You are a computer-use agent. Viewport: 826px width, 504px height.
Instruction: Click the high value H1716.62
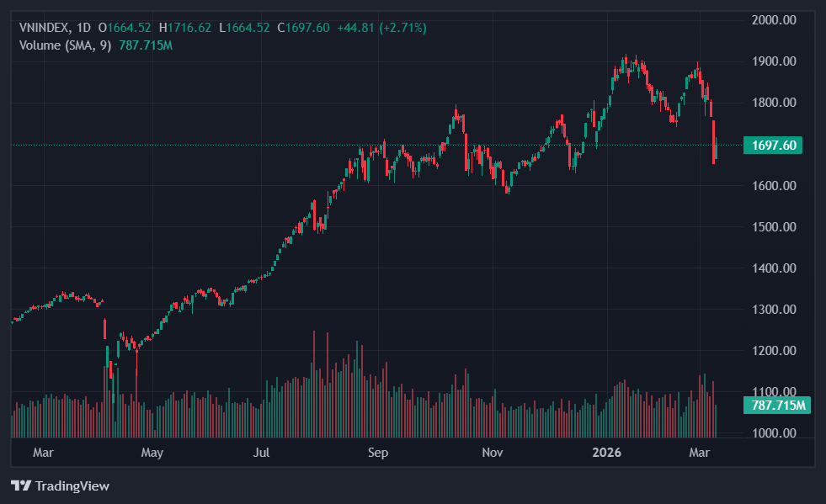(186, 28)
